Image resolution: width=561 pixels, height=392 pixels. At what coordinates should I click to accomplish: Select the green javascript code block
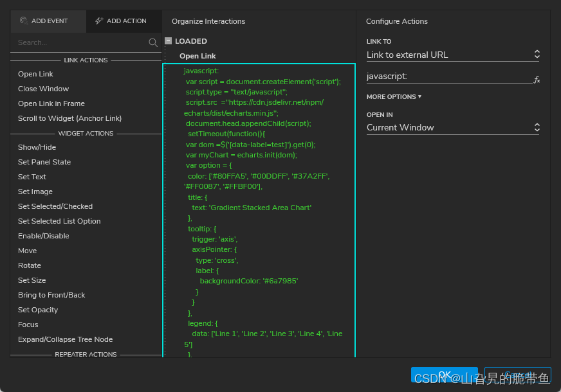click(x=259, y=211)
